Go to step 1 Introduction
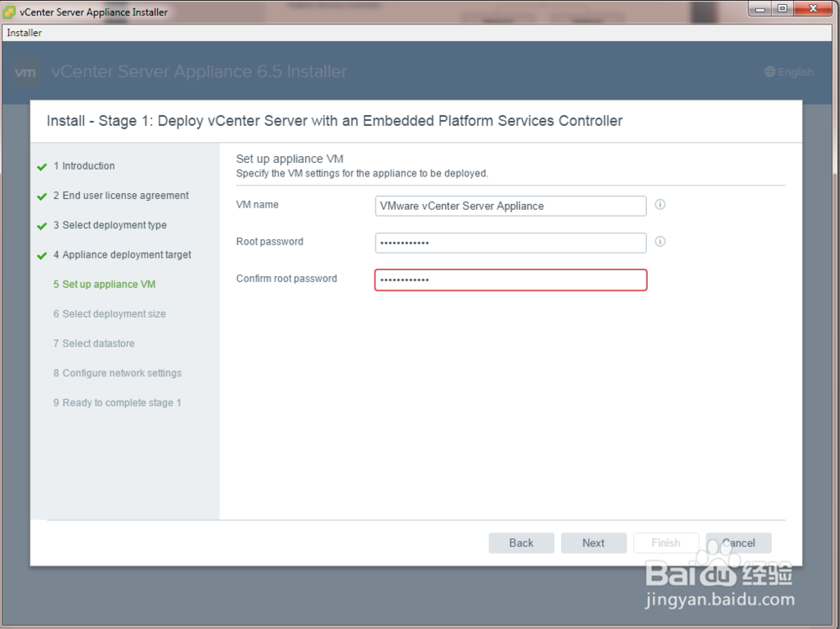The width and height of the screenshot is (840, 629). (84, 166)
